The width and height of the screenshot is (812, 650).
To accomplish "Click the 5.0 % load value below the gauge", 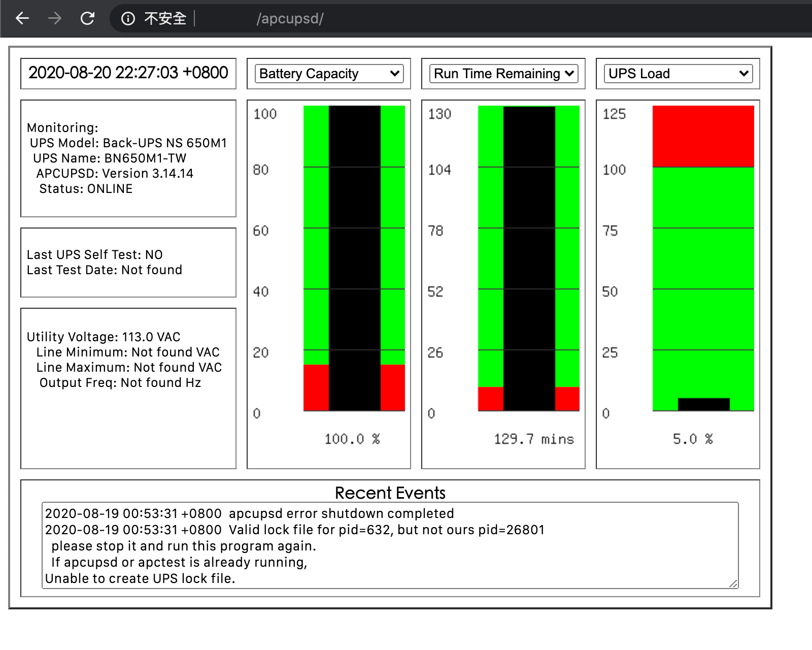I will pos(693,439).
